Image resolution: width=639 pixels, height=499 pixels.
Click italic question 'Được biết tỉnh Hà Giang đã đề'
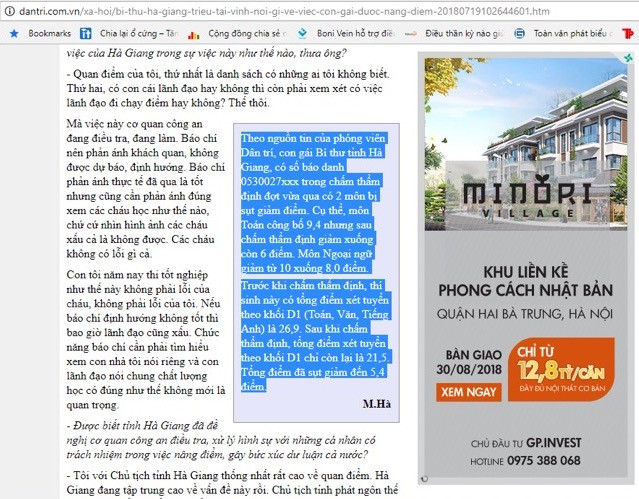(x=142, y=426)
